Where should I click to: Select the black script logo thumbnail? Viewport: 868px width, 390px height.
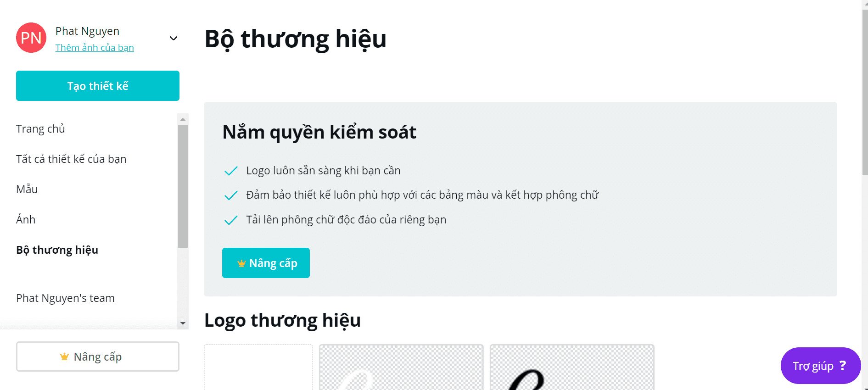point(572,367)
